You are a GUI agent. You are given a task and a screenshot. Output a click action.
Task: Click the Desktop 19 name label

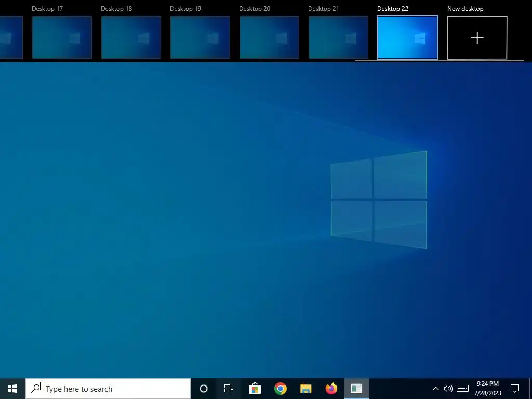[x=185, y=9]
